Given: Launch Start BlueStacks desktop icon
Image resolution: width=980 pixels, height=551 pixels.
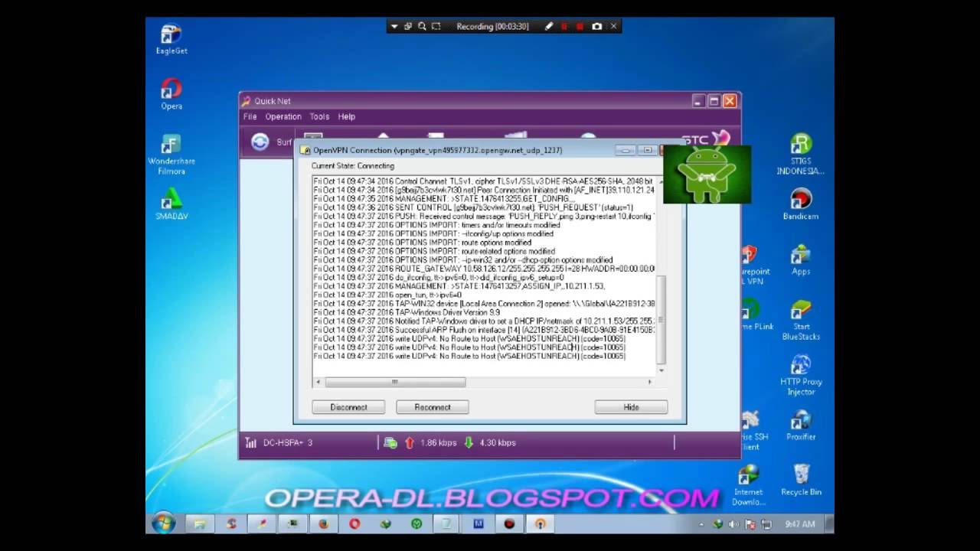Looking at the screenshot, I should tap(801, 320).
